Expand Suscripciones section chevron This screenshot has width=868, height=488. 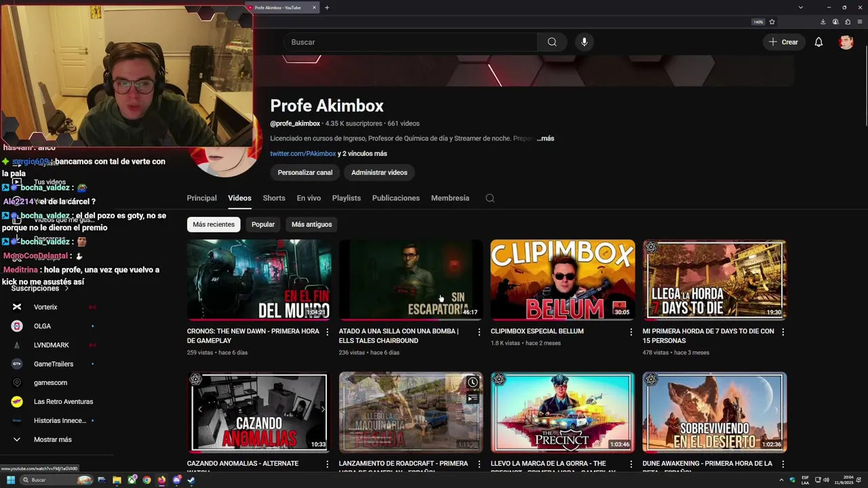click(x=66, y=289)
